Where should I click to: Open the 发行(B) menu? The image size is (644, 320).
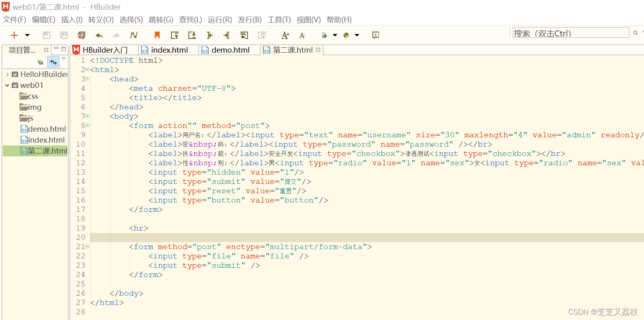coord(250,19)
